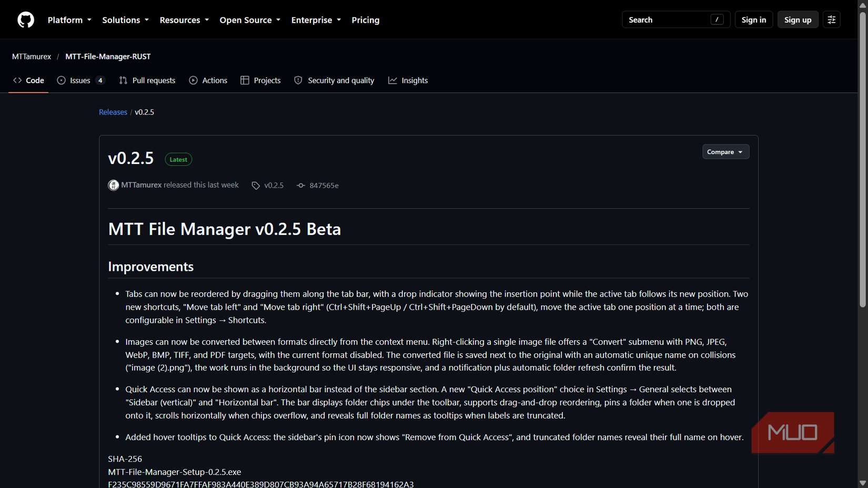Screen dimensions: 868x488
Task: Click the scrollbar down arrow
Action: point(862,483)
